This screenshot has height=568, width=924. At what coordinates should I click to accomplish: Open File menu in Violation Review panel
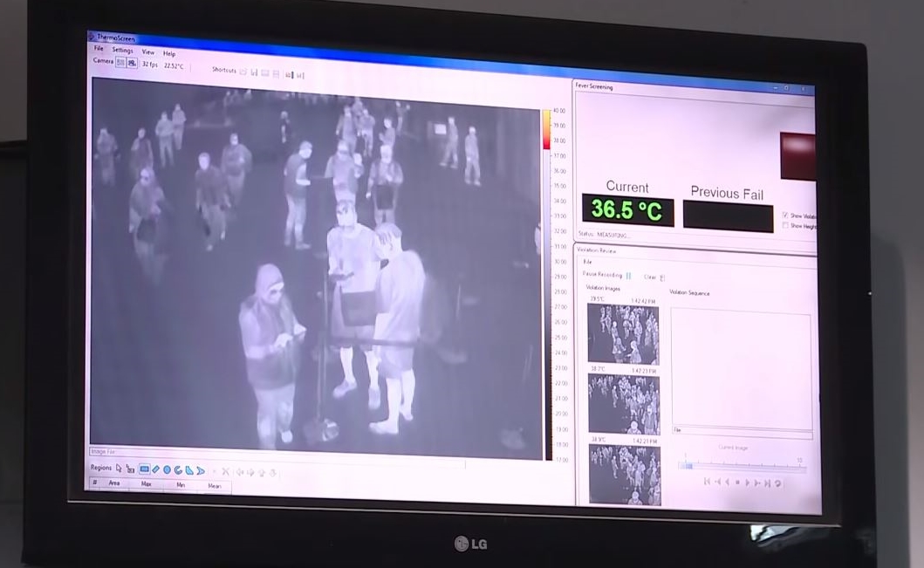click(x=587, y=261)
